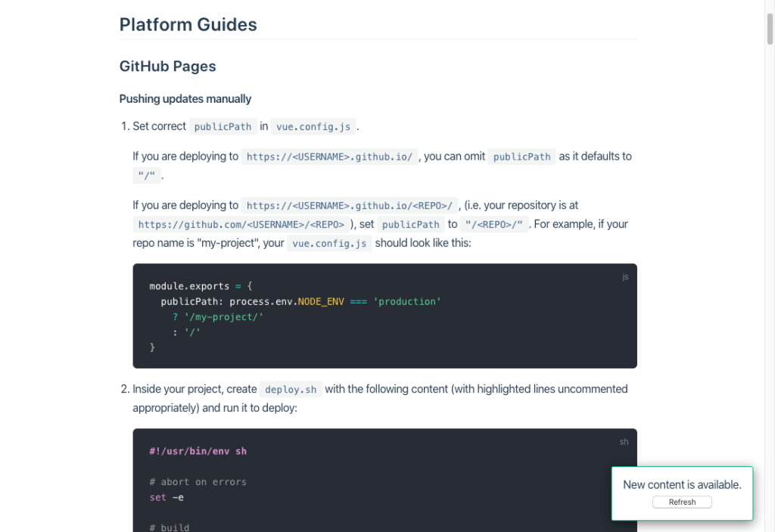Click the "# abort on errors" comment
The height and width of the screenshot is (532, 775).
[x=198, y=481]
